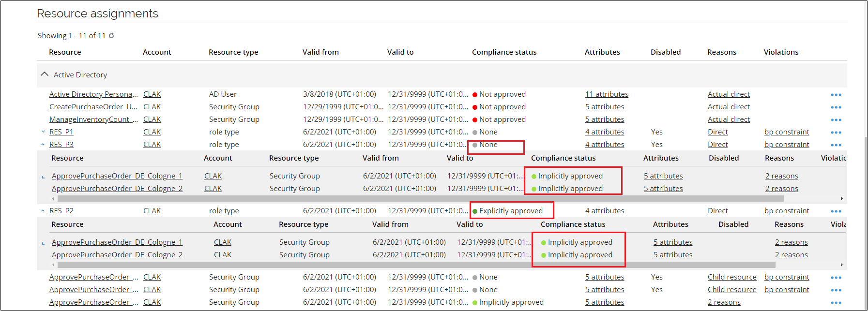Open 2 reasons link in last row

[x=724, y=302]
